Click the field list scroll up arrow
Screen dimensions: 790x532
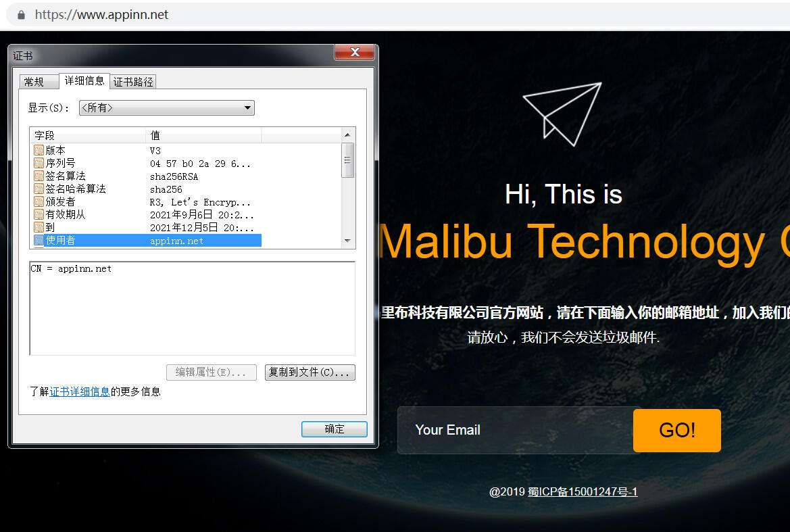(347, 135)
